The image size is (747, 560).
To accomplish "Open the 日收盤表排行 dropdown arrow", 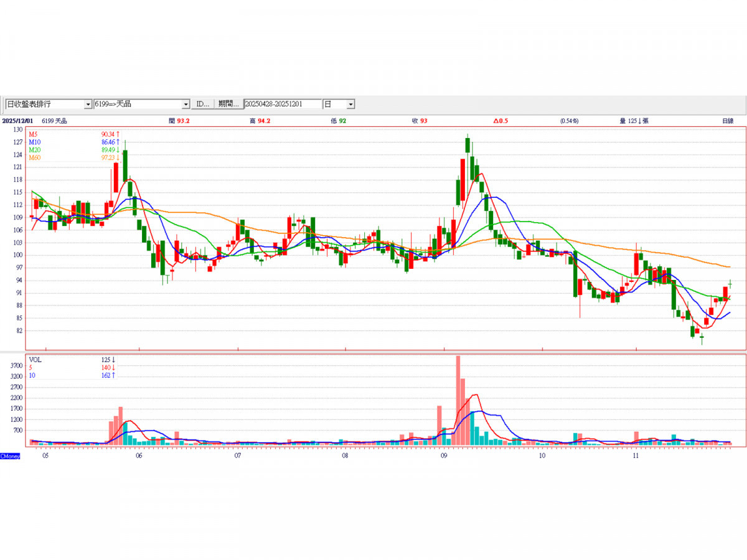I will click(x=88, y=104).
